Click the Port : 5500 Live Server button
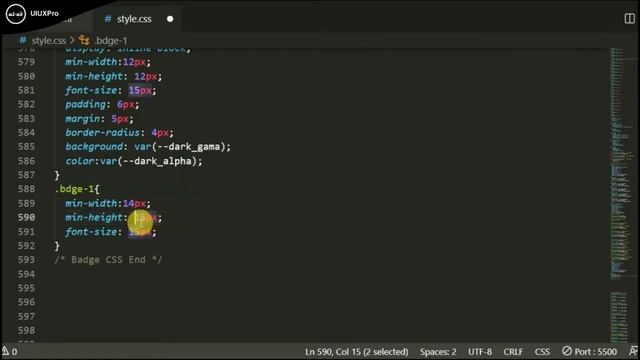This screenshot has width=640, height=360. click(589, 351)
